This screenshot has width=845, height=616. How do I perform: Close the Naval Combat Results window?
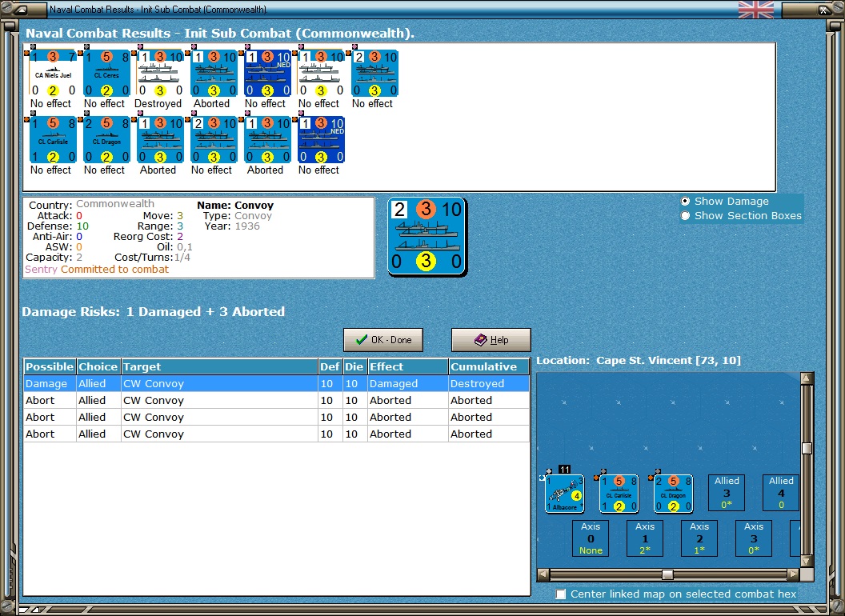tap(824, 10)
